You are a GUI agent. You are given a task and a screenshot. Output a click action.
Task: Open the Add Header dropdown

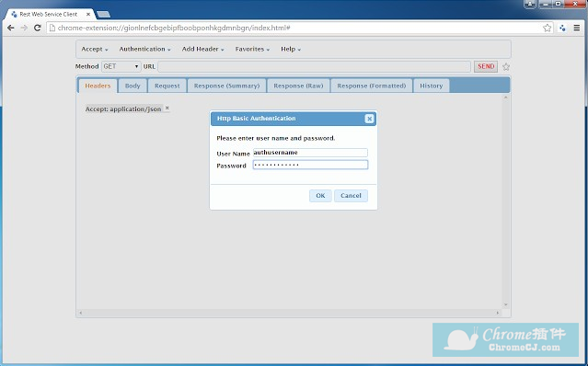[202, 49]
